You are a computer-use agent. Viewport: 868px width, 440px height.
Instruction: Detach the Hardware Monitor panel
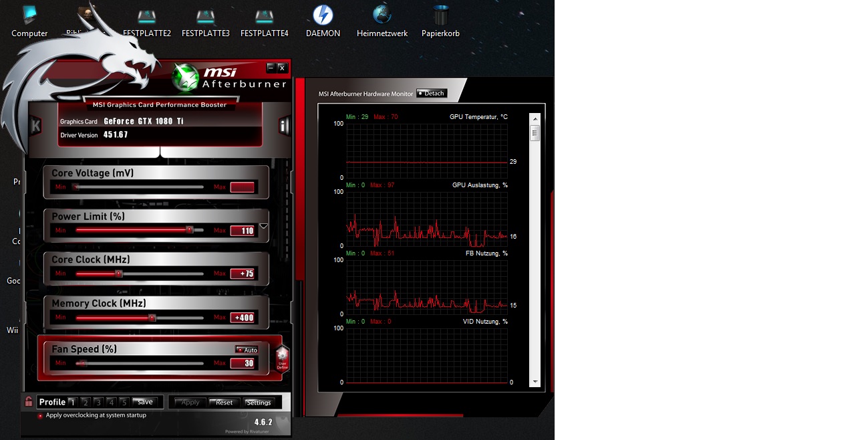click(x=432, y=94)
